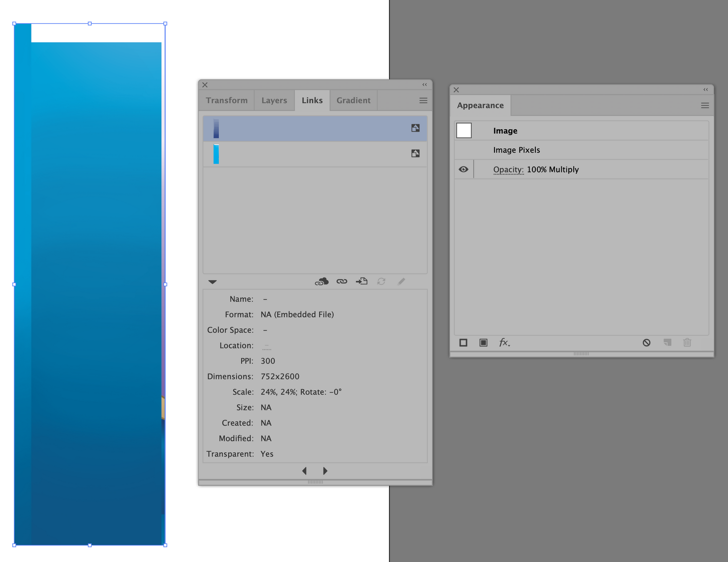728x562 pixels.
Task: Click the Add New Stroke icon
Action: (x=463, y=342)
